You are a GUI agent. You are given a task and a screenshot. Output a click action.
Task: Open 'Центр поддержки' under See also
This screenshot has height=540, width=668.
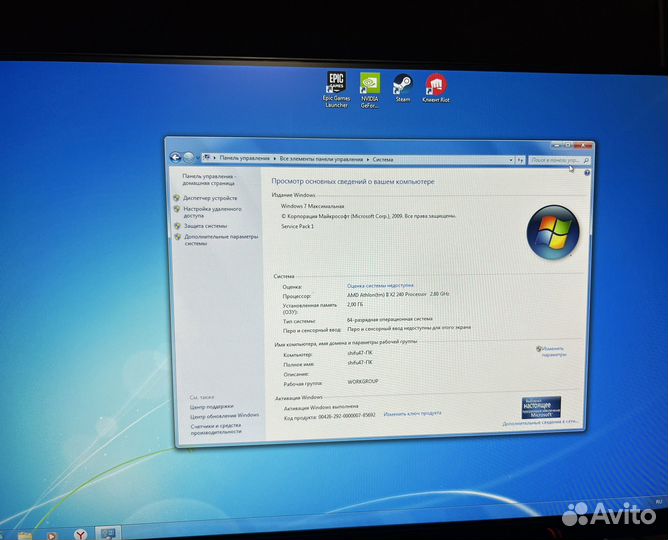click(212, 407)
